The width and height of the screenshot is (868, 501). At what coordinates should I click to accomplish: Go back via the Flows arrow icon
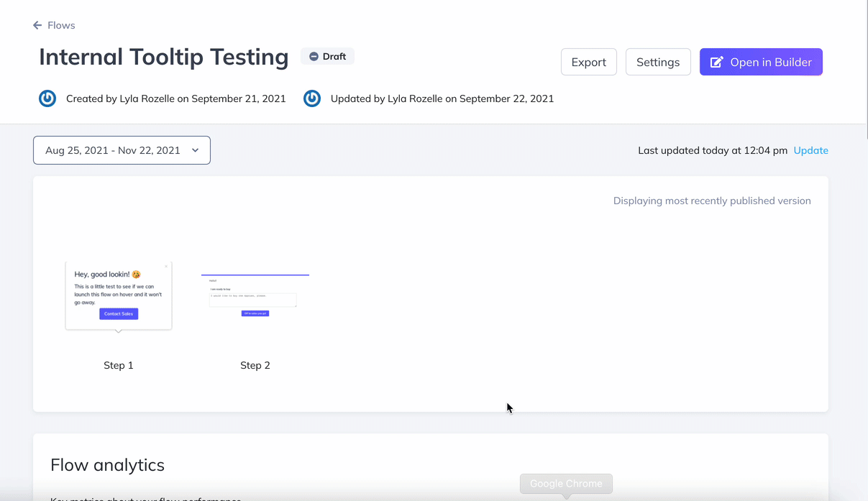click(37, 25)
